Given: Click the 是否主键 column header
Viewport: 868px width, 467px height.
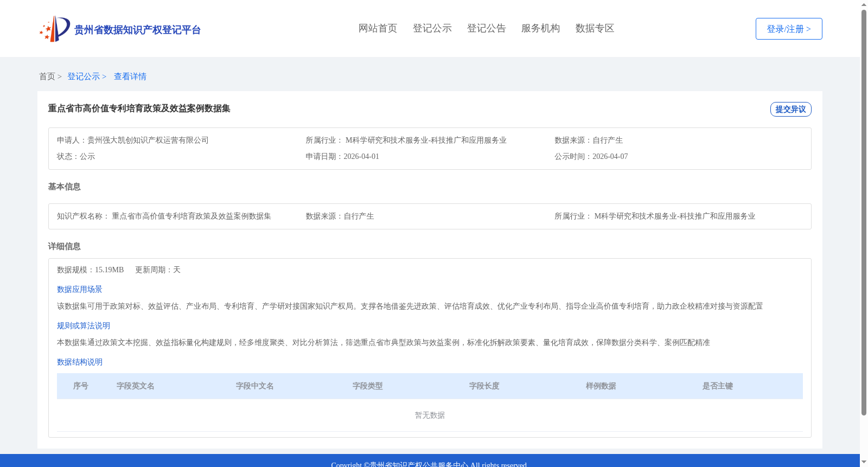Looking at the screenshot, I should pyautogui.click(x=718, y=386).
